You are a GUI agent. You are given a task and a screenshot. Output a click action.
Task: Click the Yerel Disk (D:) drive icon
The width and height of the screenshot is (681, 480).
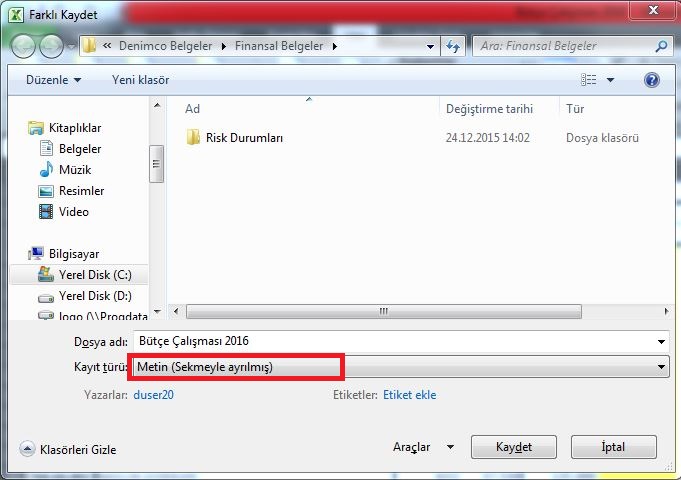(x=46, y=298)
